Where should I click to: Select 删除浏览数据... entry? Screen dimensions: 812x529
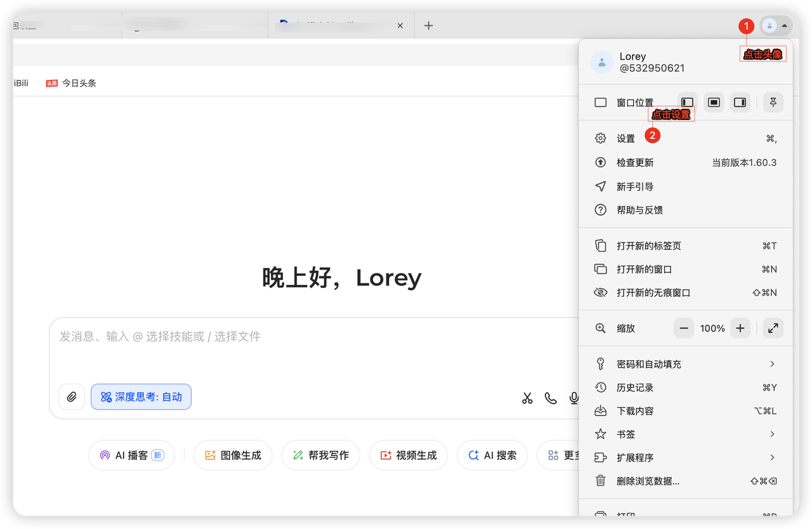686,481
